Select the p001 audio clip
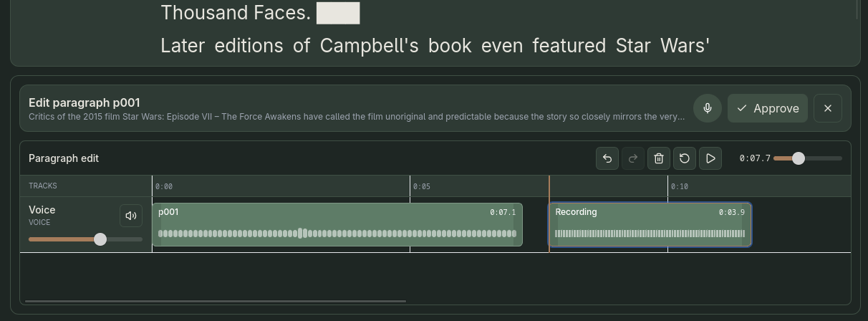The image size is (868, 321). [x=337, y=224]
